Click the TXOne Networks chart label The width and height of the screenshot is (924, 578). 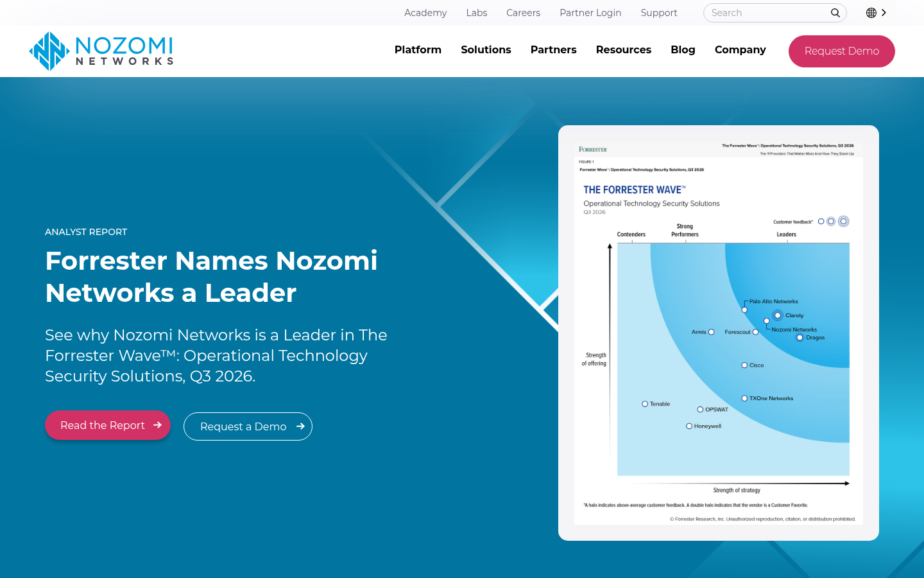point(771,398)
